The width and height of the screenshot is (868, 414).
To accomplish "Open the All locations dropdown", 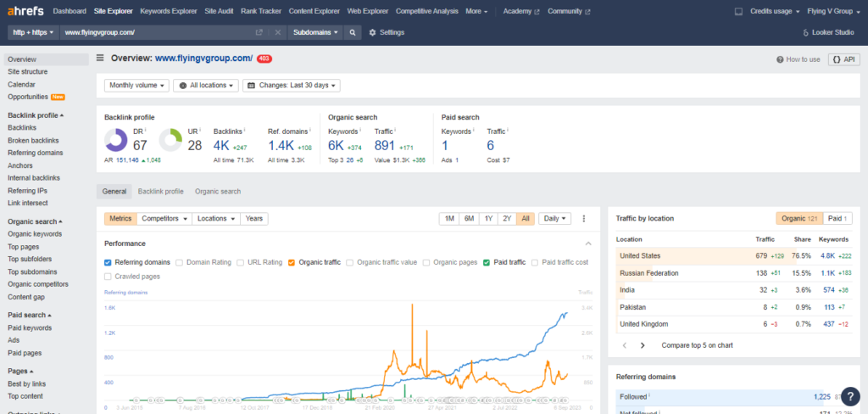I will click(206, 86).
